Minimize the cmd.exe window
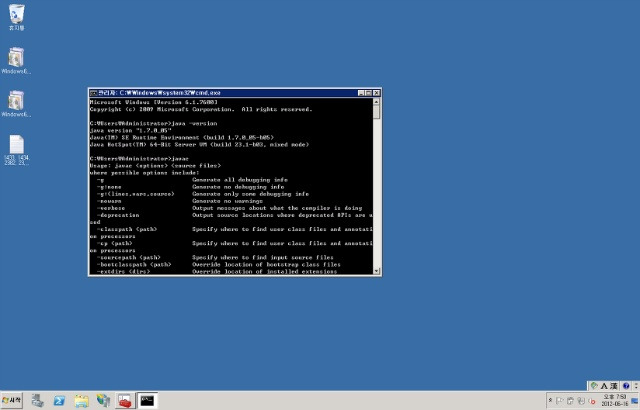The width and height of the screenshot is (640, 410). click(x=361, y=93)
